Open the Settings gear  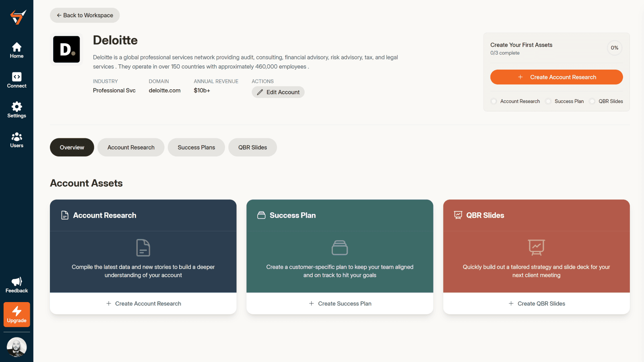pyautogui.click(x=17, y=110)
